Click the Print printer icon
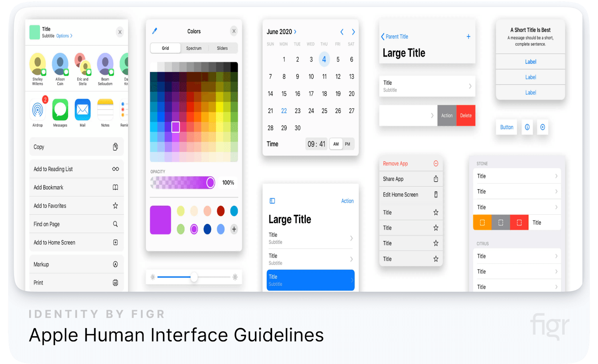The height and width of the screenshot is (364, 598). 115,283
